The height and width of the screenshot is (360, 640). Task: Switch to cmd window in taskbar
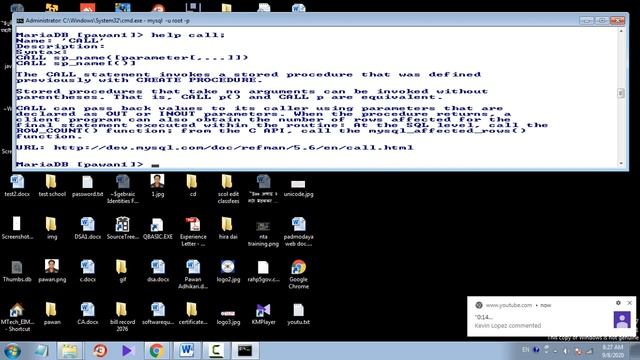click(x=245, y=351)
